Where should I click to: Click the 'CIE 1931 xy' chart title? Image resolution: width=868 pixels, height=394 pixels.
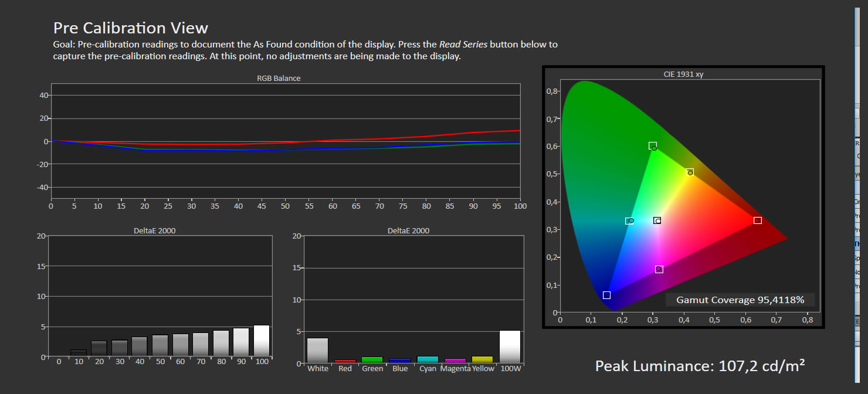(x=684, y=74)
